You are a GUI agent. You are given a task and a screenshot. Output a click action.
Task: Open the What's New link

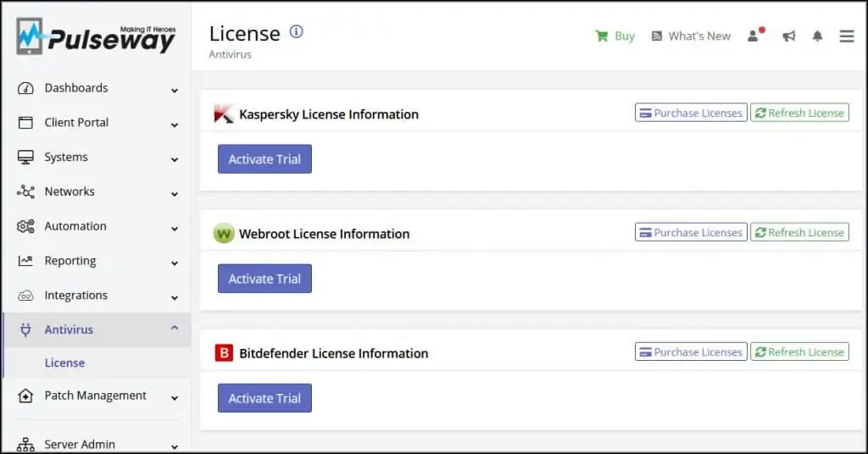(699, 36)
